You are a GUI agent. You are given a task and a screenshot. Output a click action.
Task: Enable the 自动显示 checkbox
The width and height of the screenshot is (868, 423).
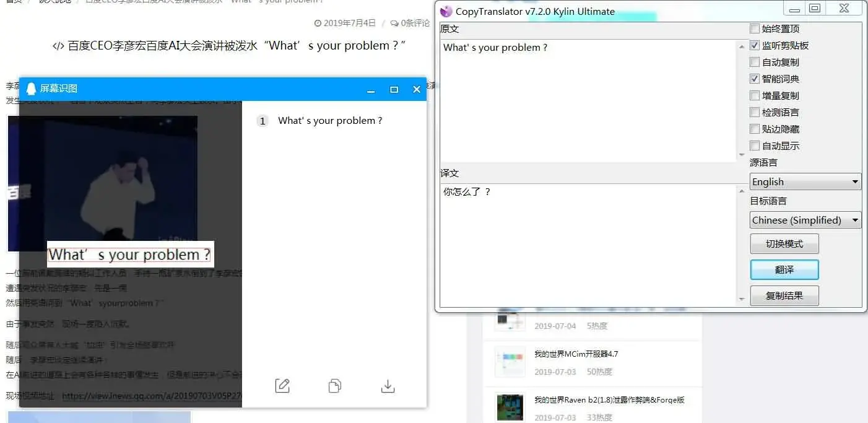click(754, 146)
